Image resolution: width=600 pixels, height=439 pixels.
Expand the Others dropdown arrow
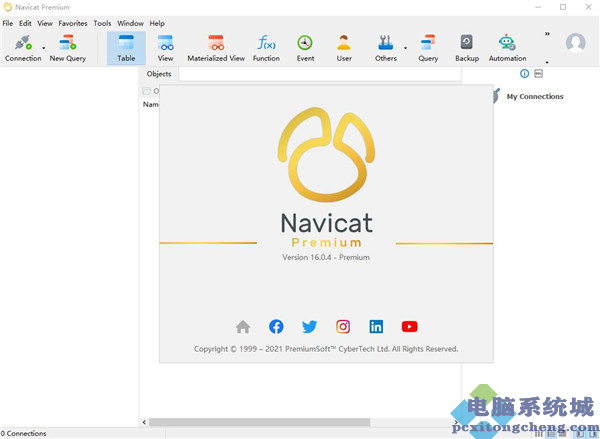(x=405, y=48)
